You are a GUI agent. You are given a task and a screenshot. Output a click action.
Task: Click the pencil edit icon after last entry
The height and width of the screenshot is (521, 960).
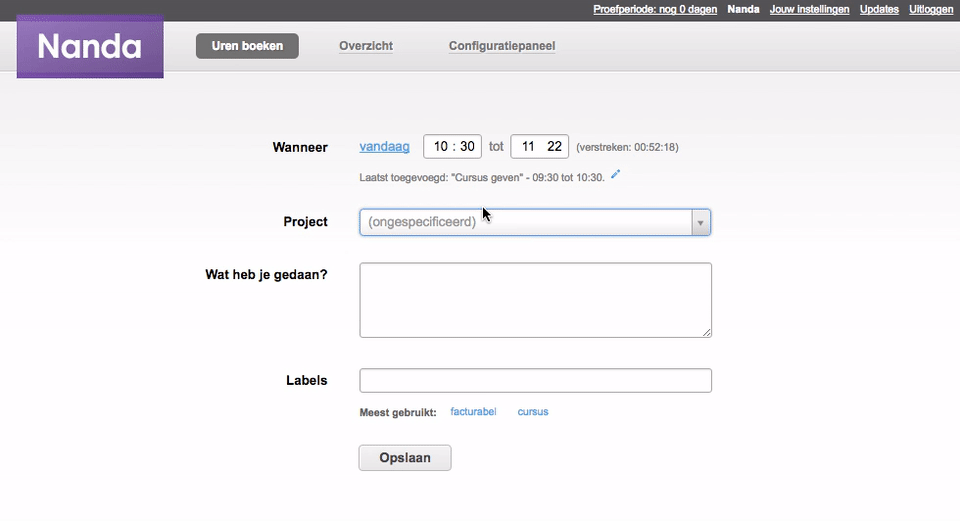pyautogui.click(x=615, y=174)
